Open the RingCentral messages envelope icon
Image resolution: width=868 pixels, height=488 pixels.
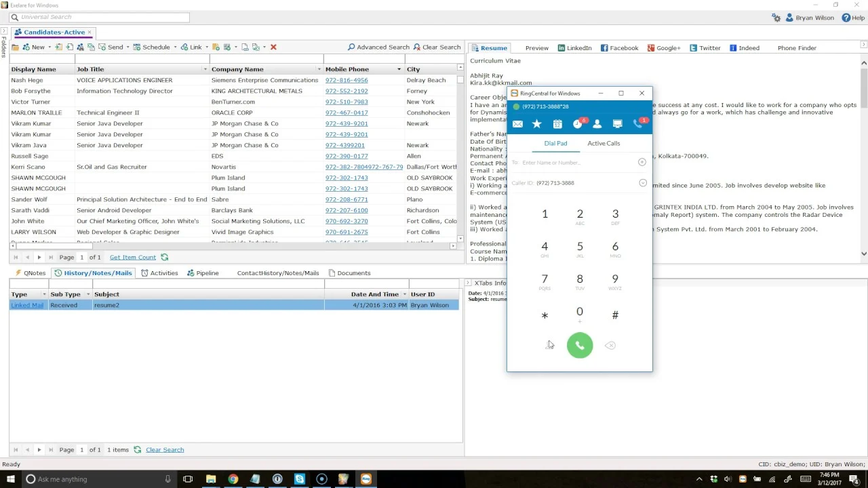[517, 124]
